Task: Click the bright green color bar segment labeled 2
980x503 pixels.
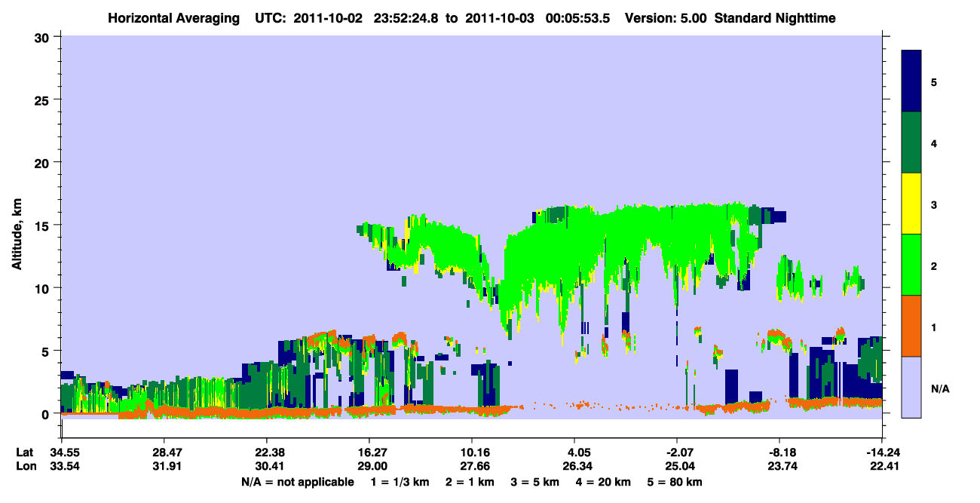Action: tap(911, 265)
